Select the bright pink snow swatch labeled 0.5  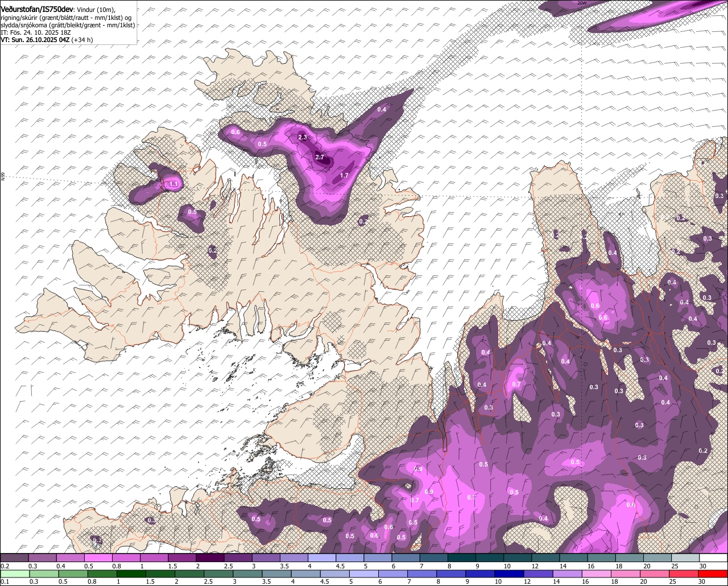click(x=98, y=558)
